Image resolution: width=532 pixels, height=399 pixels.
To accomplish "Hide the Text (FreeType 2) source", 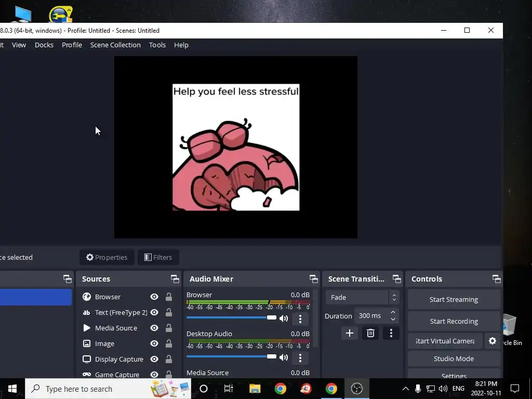I will point(154,312).
